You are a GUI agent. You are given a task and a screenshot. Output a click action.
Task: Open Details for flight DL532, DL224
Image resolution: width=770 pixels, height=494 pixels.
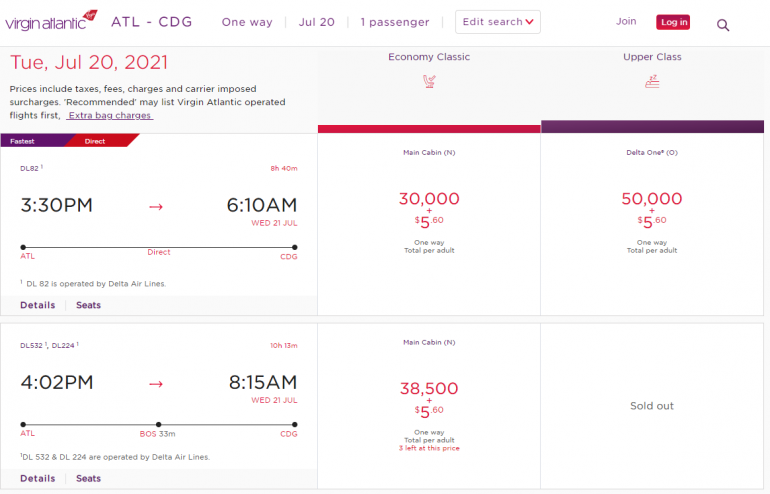coord(38,478)
